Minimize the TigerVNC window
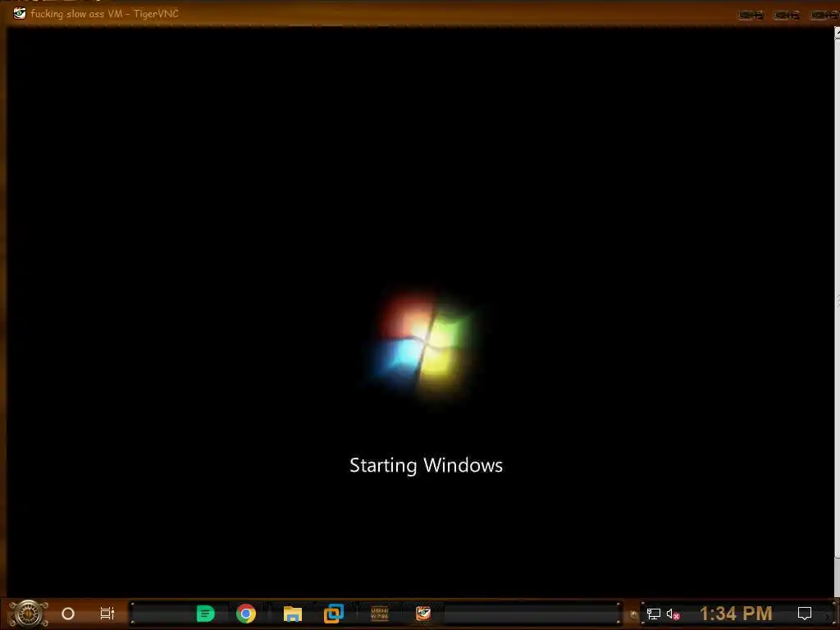This screenshot has width=840, height=630. 751,15
